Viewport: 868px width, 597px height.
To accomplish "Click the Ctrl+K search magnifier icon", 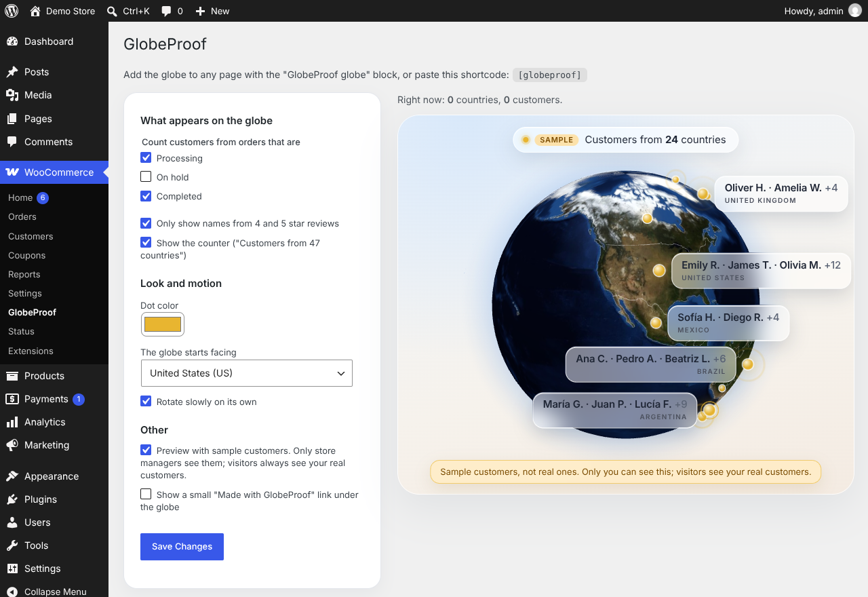I will [x=112, y=11].
